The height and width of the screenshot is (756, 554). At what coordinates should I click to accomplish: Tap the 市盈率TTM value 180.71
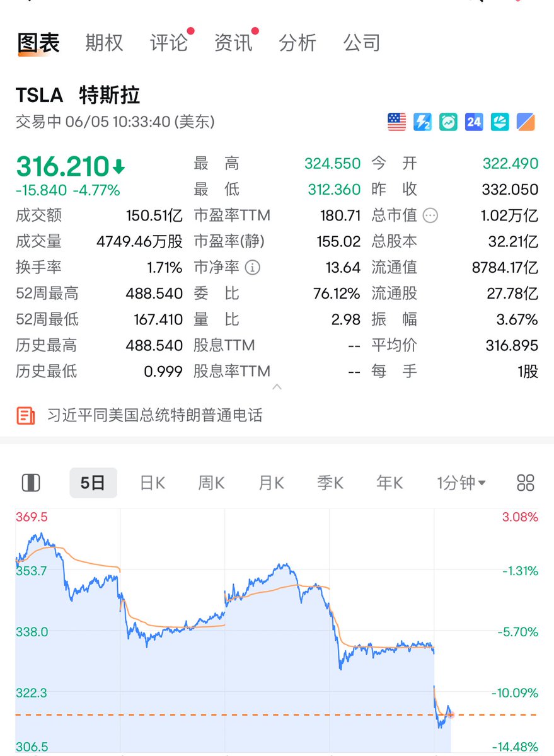click(340, 215)
